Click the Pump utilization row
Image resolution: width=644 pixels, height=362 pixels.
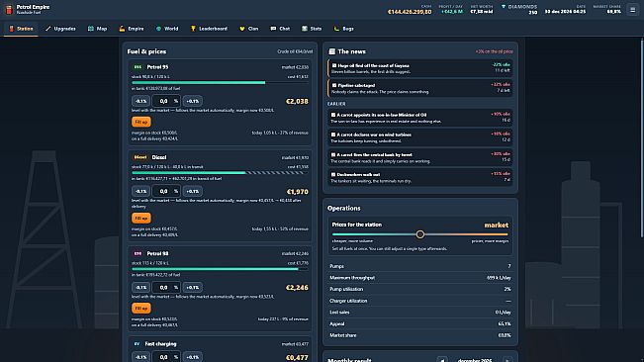point(419,289)
